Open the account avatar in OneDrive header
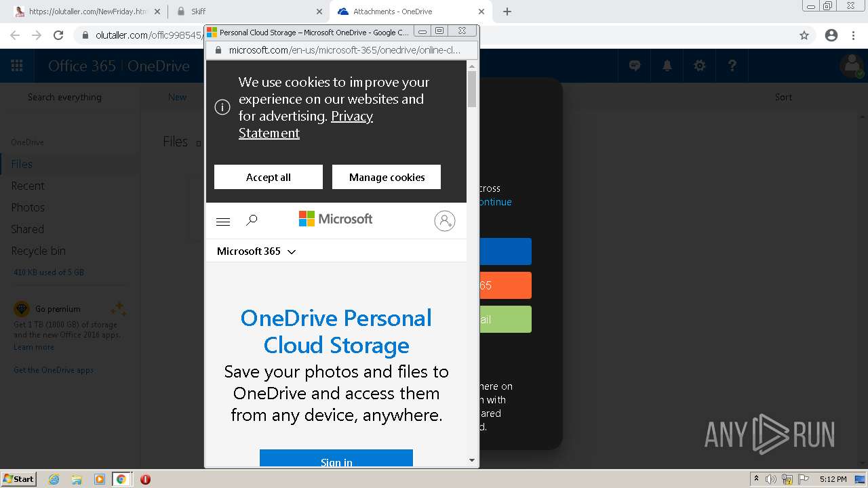The image size is (868, 488). (x=852, y=66)
